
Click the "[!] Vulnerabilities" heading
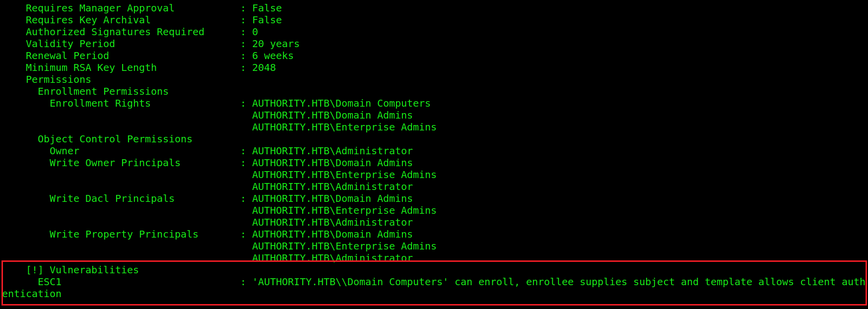pos(82,270)
